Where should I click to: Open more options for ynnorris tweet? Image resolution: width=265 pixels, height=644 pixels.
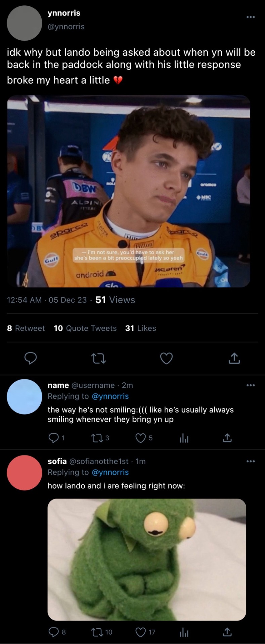click(251, 17)
